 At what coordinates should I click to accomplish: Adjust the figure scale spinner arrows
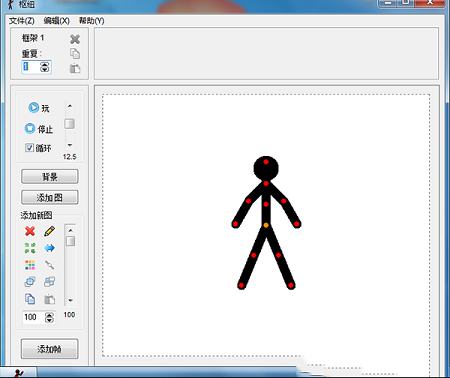pos(49,317)
